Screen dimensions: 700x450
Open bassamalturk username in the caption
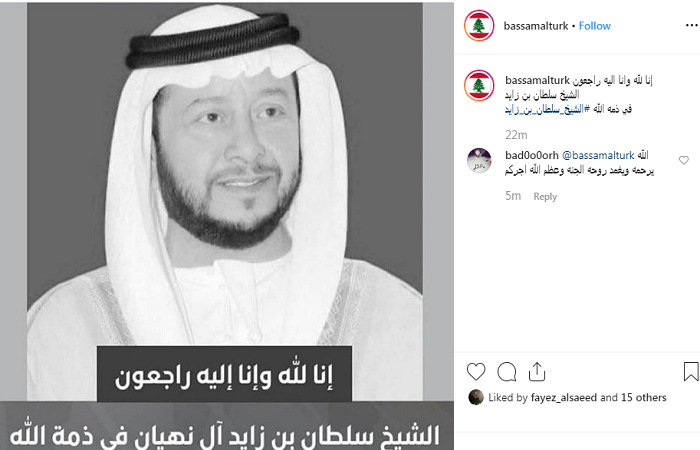coord(538,80)
